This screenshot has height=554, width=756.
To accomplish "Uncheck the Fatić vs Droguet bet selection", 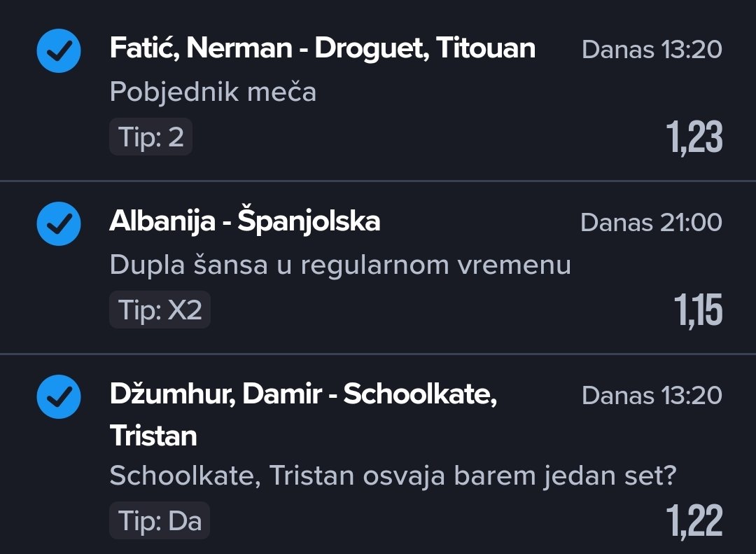I will point(59,50).
